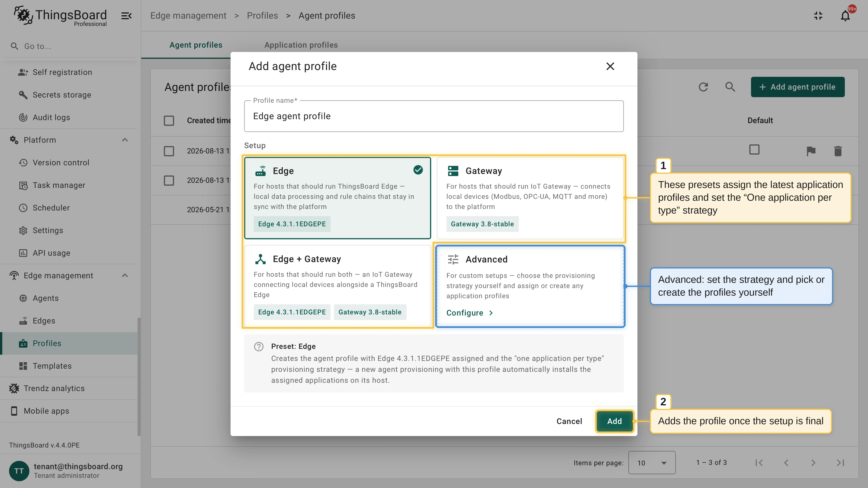The image size is (868, 488).
Task: Refresh the agent profiles table
Action: pos(703,87)
